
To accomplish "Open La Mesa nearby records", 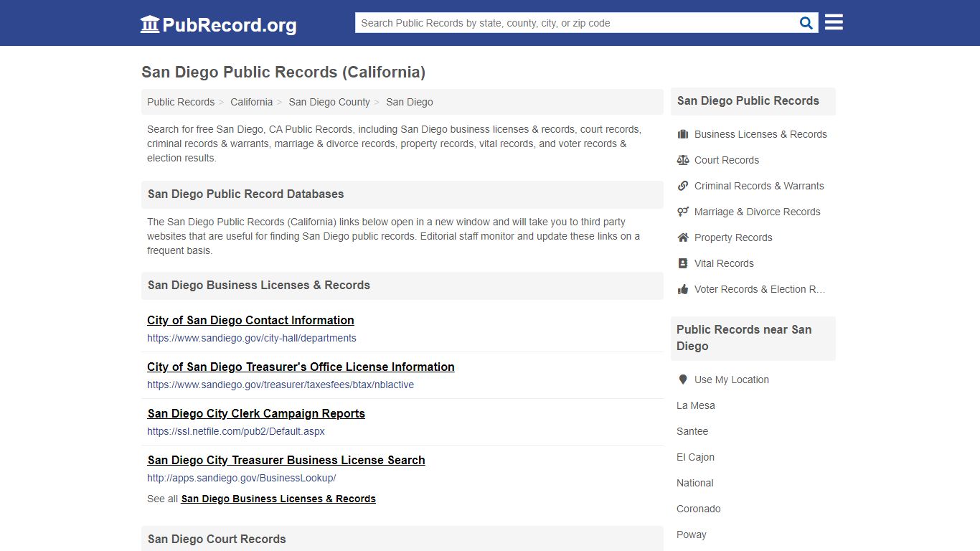I will point(696,405).
